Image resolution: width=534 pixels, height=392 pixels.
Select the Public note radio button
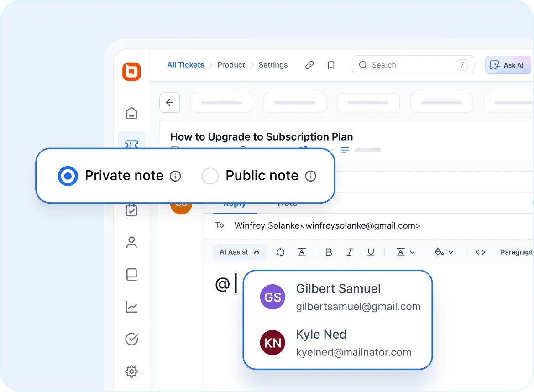[210, 176]
